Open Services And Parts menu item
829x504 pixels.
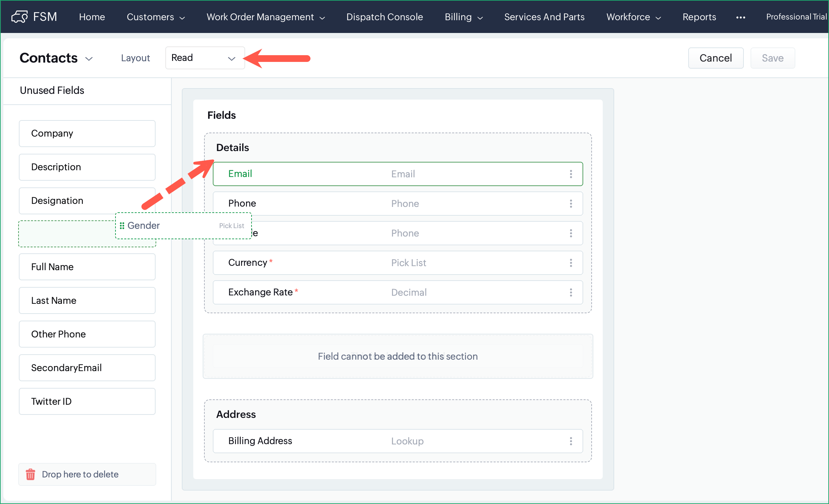click(544, 17)
